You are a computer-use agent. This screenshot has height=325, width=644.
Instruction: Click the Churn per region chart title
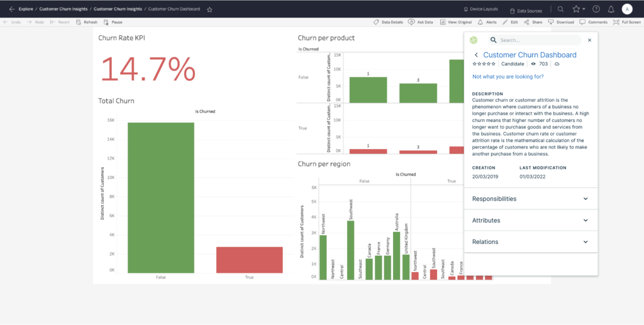click(x=324, y=163)
